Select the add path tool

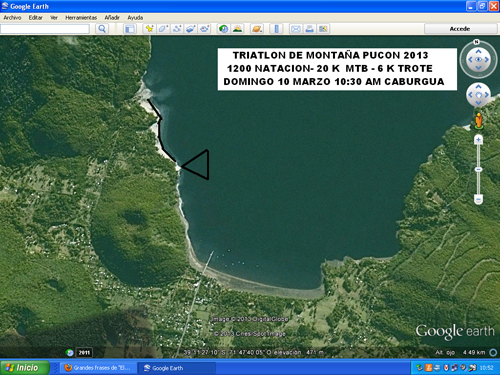pos(177,29)
